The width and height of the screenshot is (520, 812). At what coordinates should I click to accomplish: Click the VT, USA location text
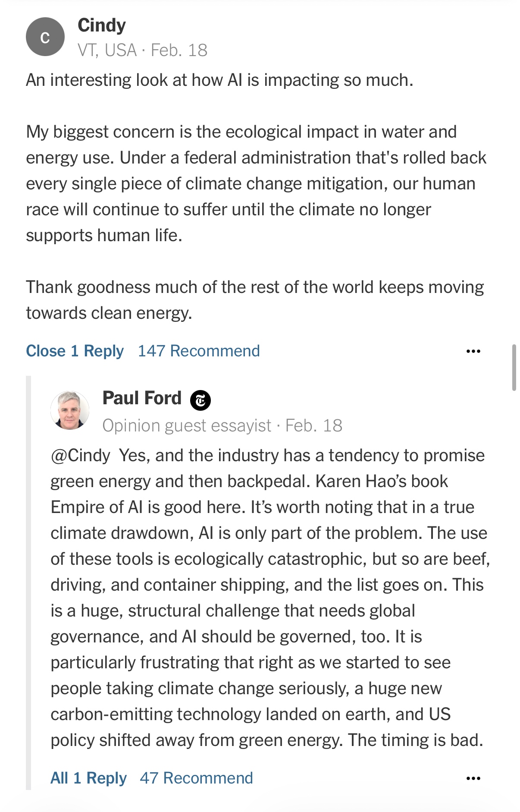107,50
